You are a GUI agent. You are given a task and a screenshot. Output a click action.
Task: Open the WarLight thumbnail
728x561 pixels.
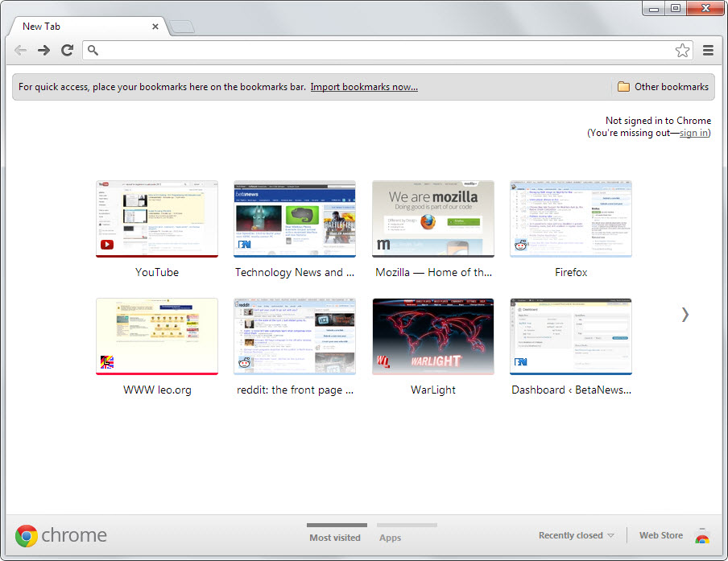pos(433,336)
